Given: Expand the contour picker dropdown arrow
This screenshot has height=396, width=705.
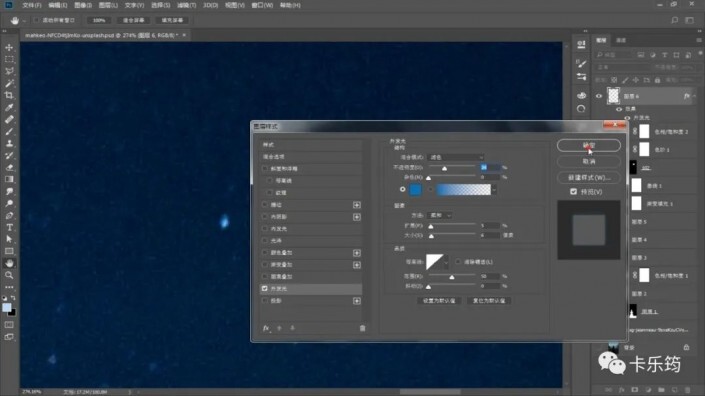Looking at the screenshot, I should coord(446,262).
